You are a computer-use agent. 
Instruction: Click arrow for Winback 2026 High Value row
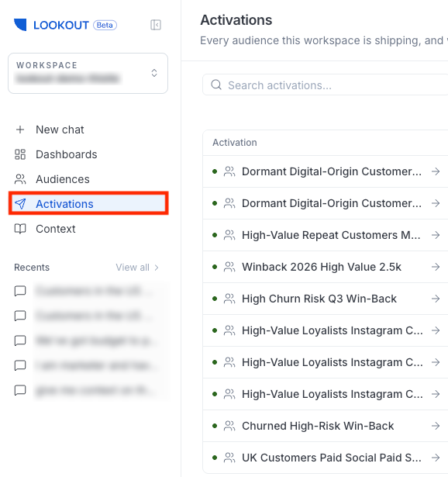436,267
